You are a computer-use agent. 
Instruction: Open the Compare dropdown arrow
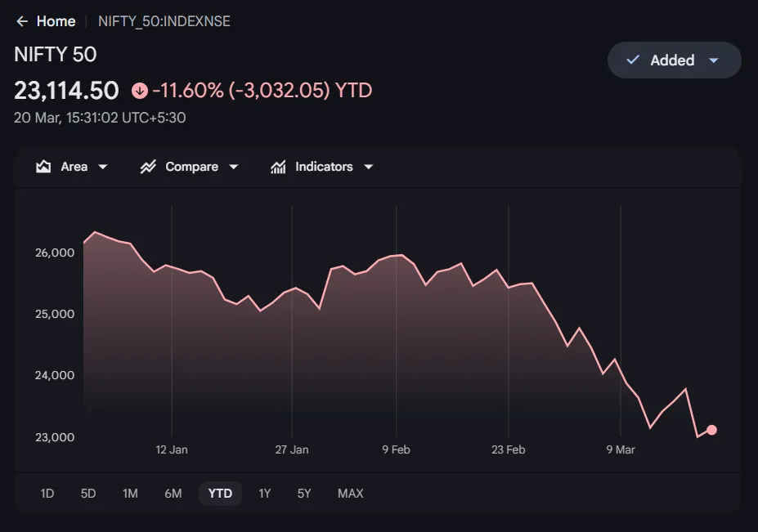coord(234,167)
